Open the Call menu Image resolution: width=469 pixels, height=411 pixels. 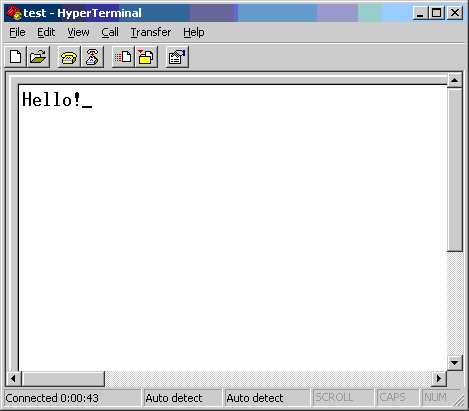click(x=110, y=32)
